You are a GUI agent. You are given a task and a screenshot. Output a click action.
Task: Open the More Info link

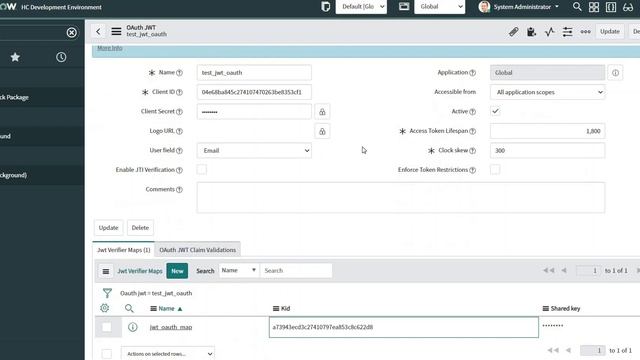point(110,48)
